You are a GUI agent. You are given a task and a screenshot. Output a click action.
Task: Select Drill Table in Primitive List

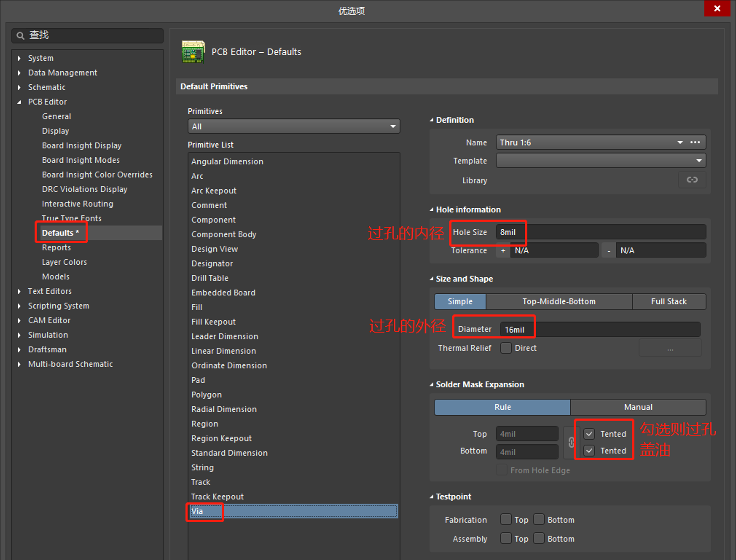(210, 278)
